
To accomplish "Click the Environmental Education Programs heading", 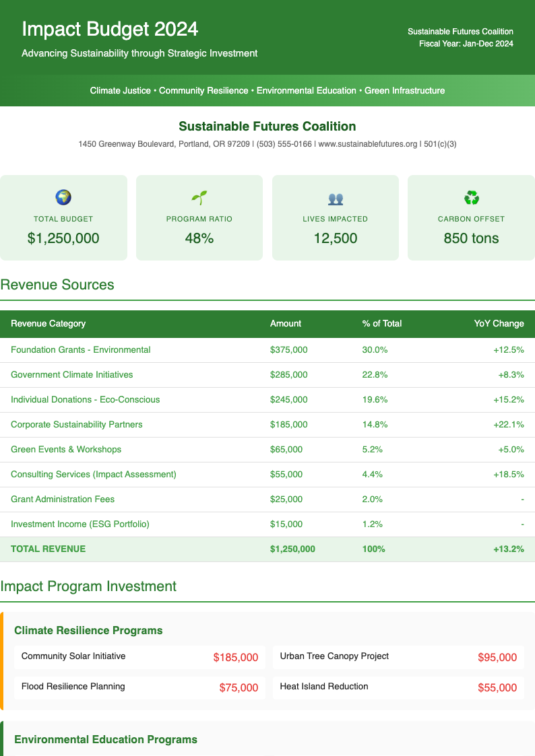I will 106,740.
